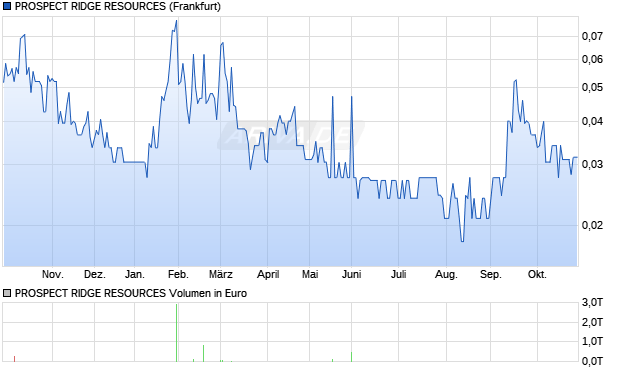This screenshot has width=620, height=371.
Task: Click the Feb. month label
Action: pyautogui.click(x=178, y=274)
